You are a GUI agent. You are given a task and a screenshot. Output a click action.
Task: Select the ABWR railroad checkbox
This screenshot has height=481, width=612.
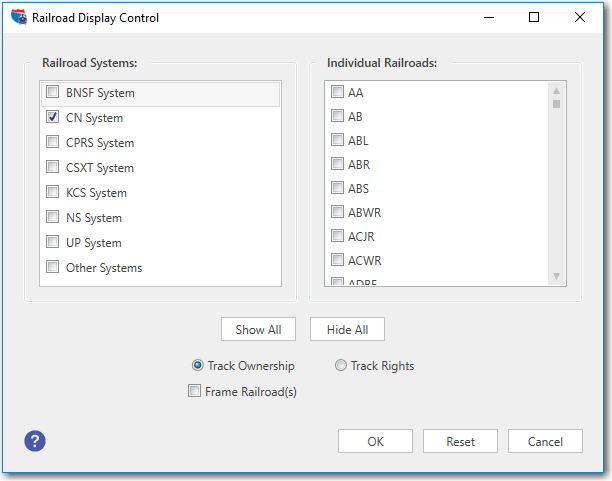point(338,213)
